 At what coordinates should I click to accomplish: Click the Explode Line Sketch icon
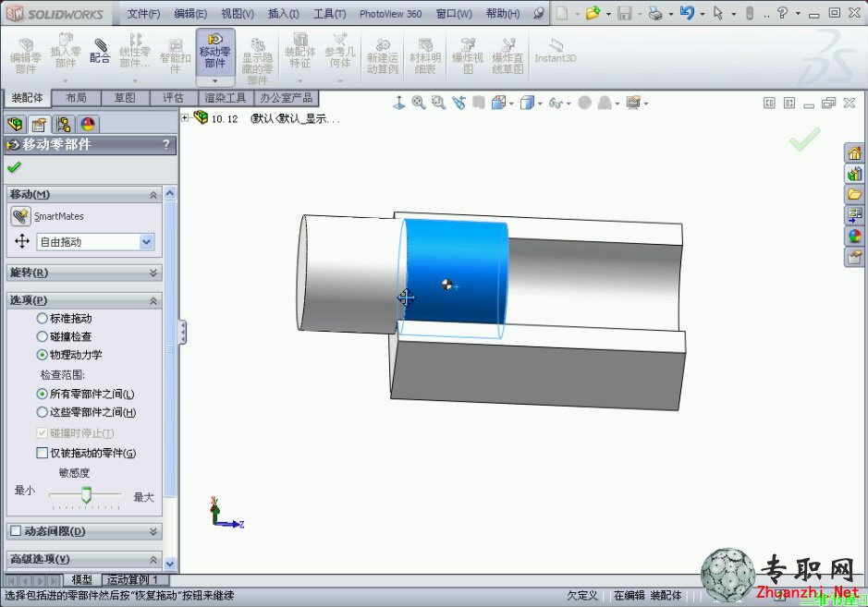tap(507, 55)
